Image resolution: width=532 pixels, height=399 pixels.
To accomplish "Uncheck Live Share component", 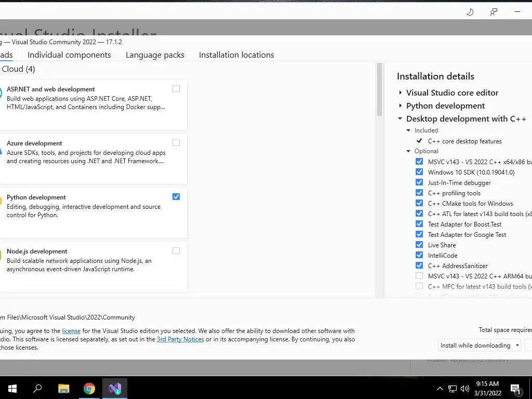I will (x=419, y=244).
